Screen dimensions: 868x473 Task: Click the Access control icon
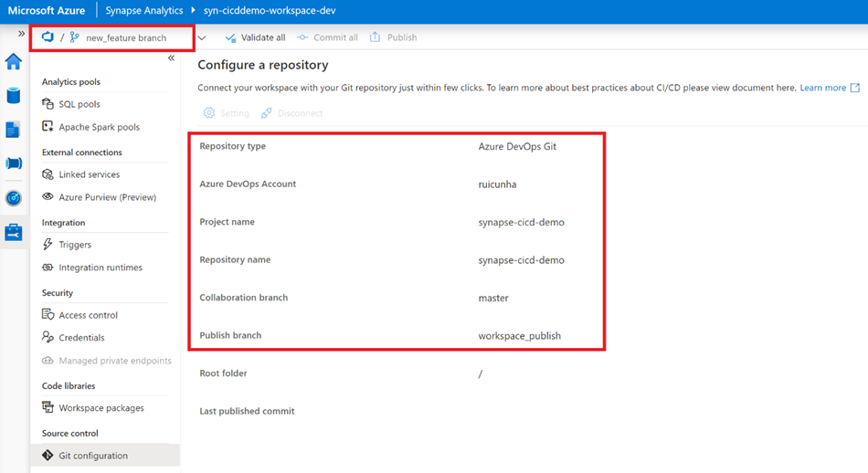48,314
